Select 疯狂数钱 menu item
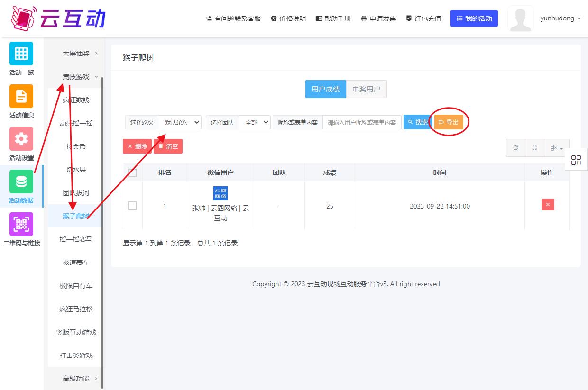Viewport: 588px width, 390px height. (76, 100)
